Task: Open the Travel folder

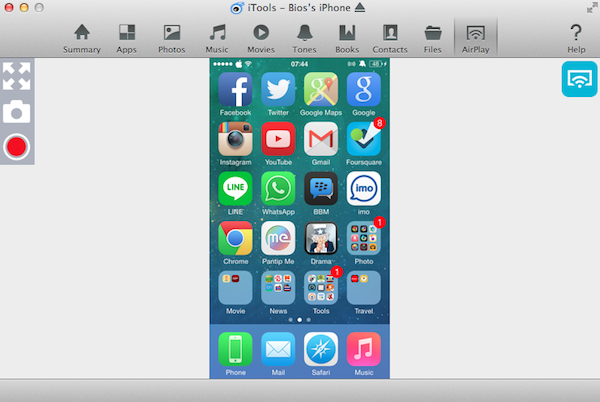Action: click(364, 288)
